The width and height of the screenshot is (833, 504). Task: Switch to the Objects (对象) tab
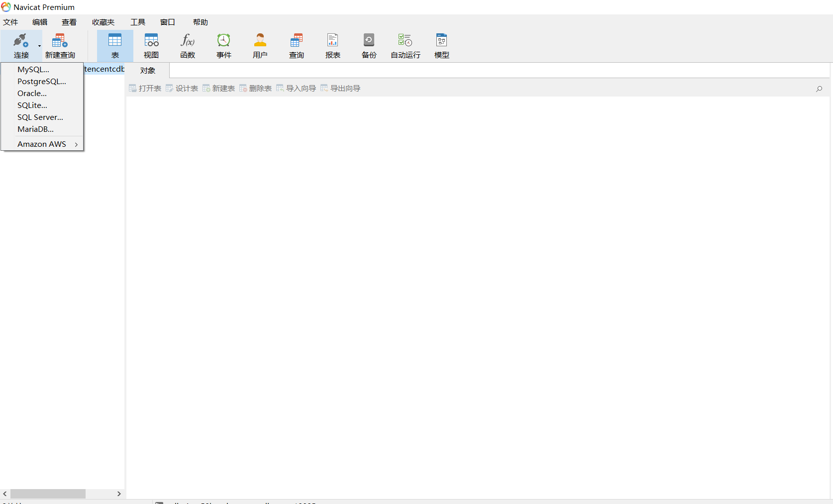point(148,71)
